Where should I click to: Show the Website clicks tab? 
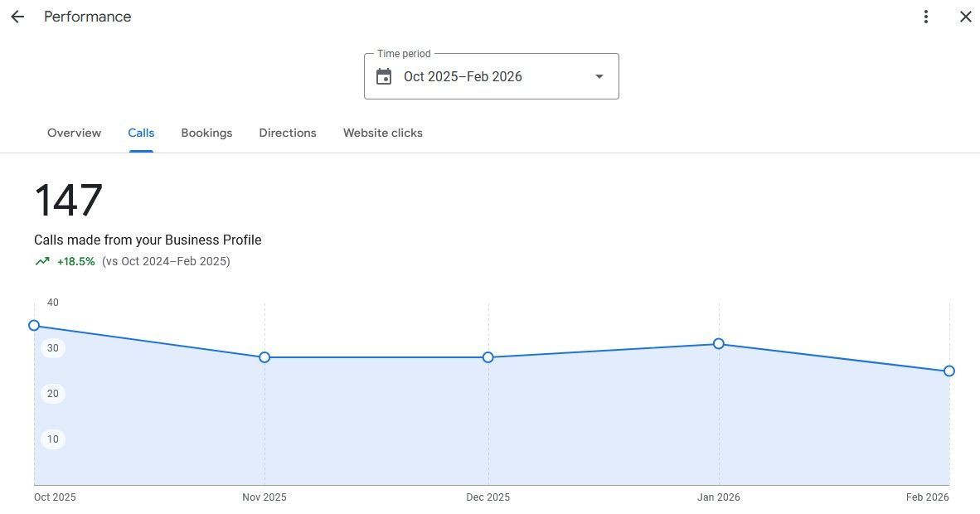point(383,133)
